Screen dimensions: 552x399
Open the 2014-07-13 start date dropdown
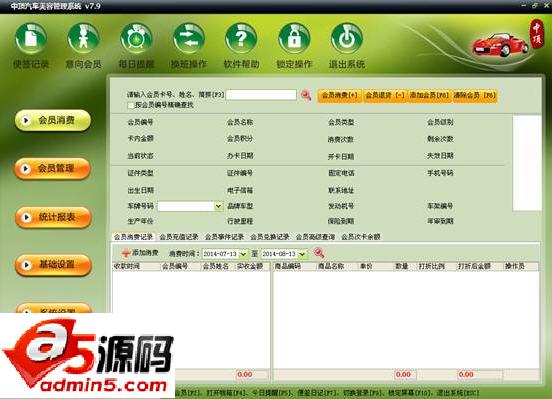244,254
